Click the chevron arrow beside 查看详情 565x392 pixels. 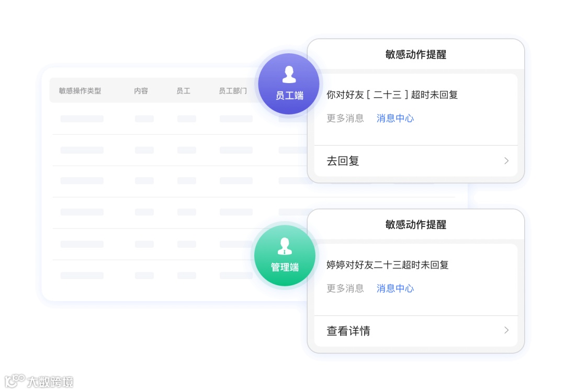[x=506, y=330]
